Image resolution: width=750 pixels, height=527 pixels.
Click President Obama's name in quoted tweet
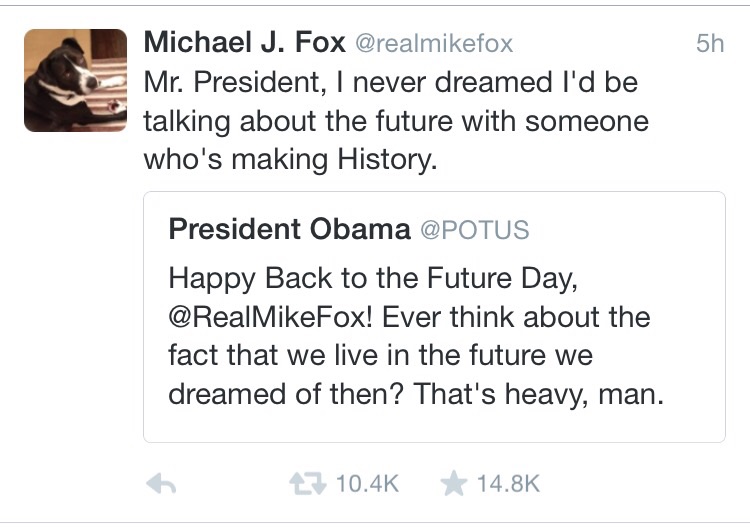289,229
